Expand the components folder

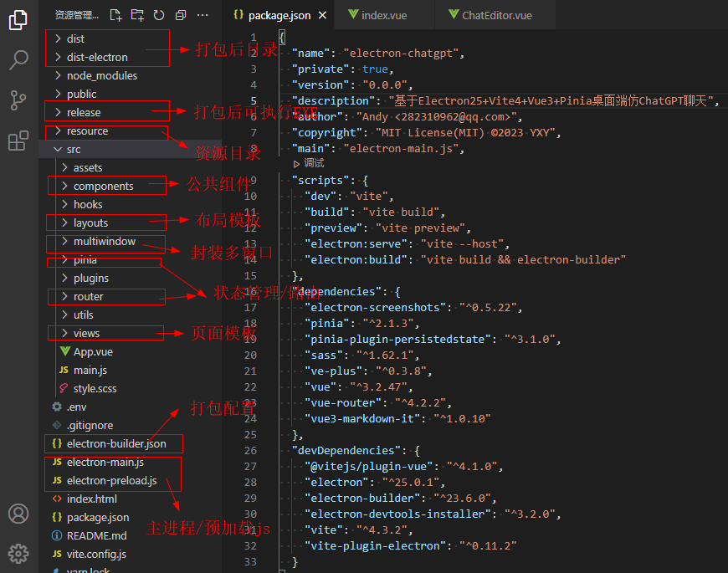click(x=103, y=186)
